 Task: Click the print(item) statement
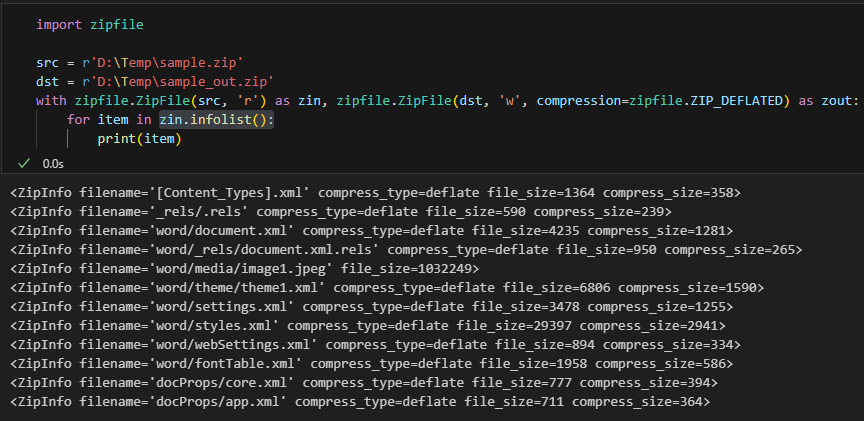coord(139,139)
